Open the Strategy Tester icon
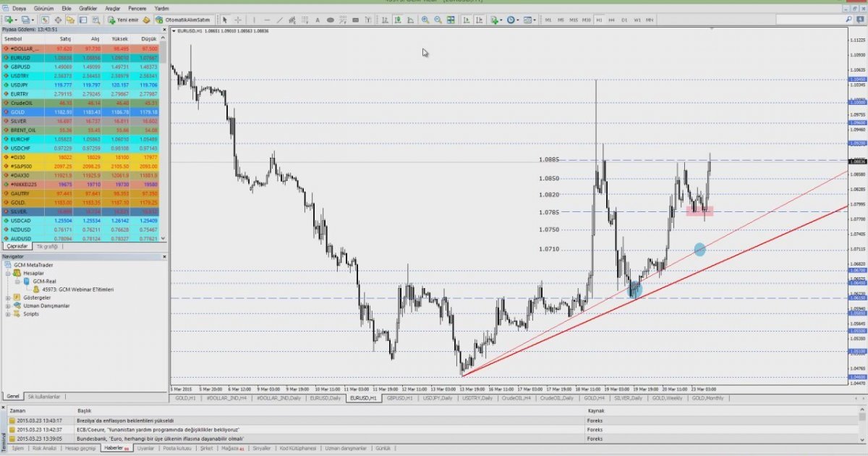Viewport: 868px width, 456px height. click(95, 20)
